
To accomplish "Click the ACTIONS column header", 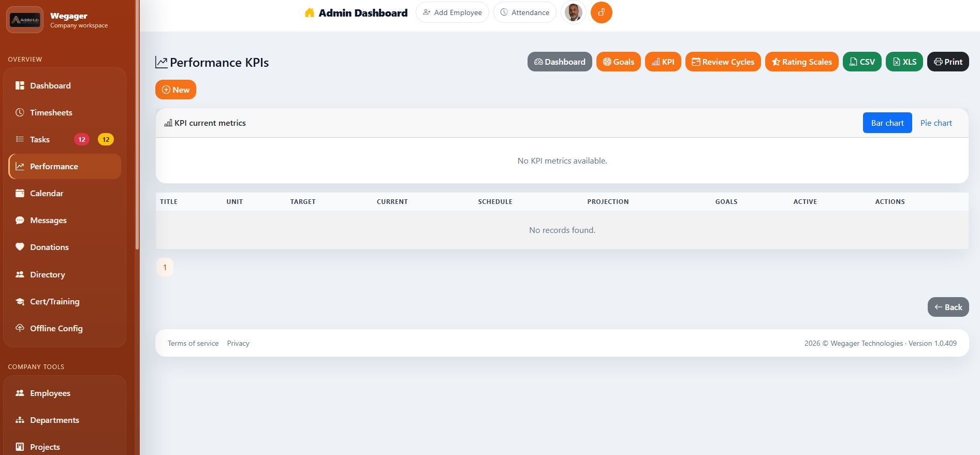I will (x=890, y=202).
